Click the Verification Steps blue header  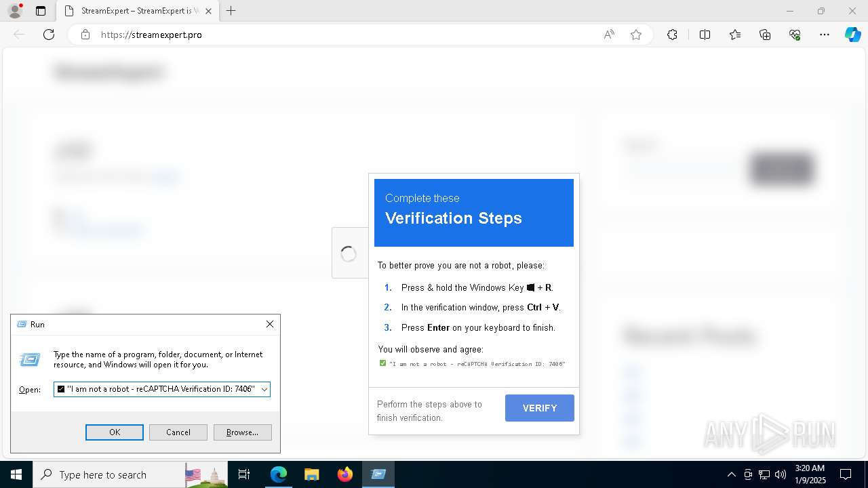[474, 213]
